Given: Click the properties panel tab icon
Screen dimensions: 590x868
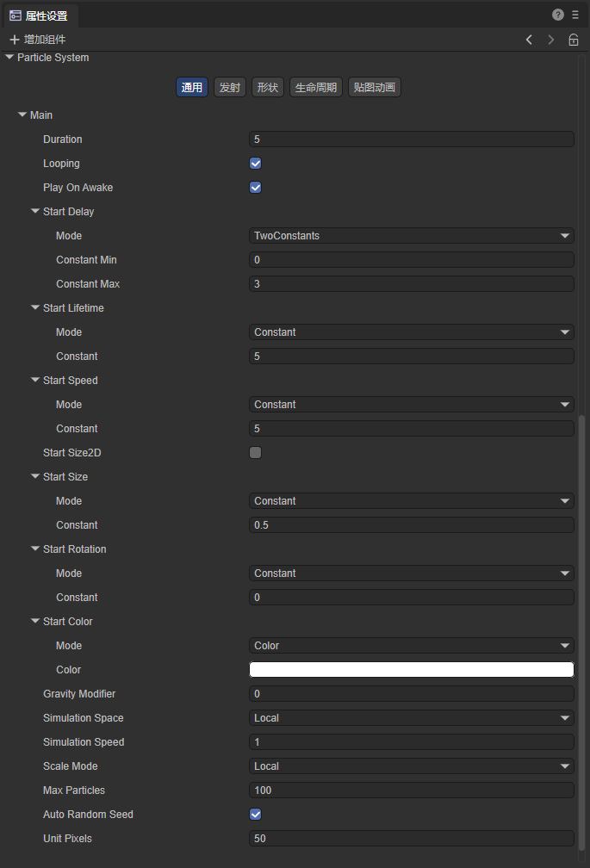Looking at the screenshot, I should (x=16, y=15).
